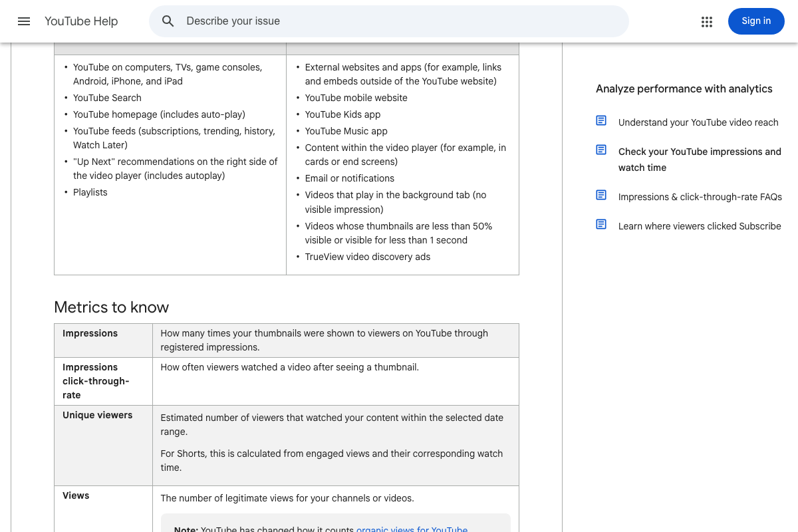Click the YouTube Kids app item
This screenshot has width=798, height=532.
click(x=342, y=114)
